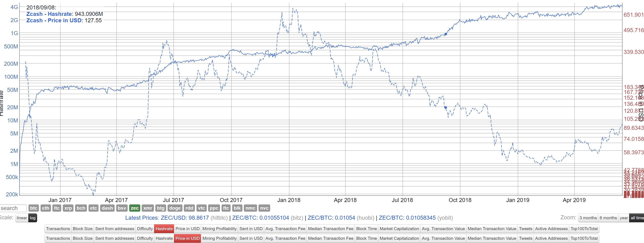
Task: Focus the coin search input field
Action: coord(13,208)
